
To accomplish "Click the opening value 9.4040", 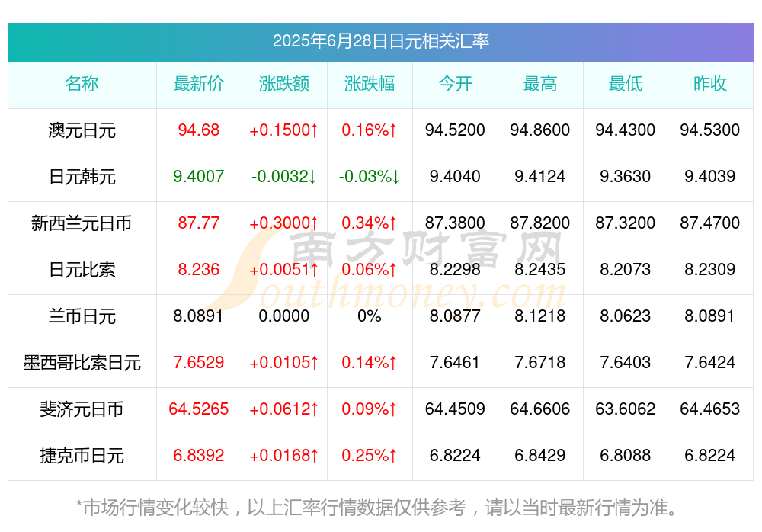I will [x=455, y=177].
